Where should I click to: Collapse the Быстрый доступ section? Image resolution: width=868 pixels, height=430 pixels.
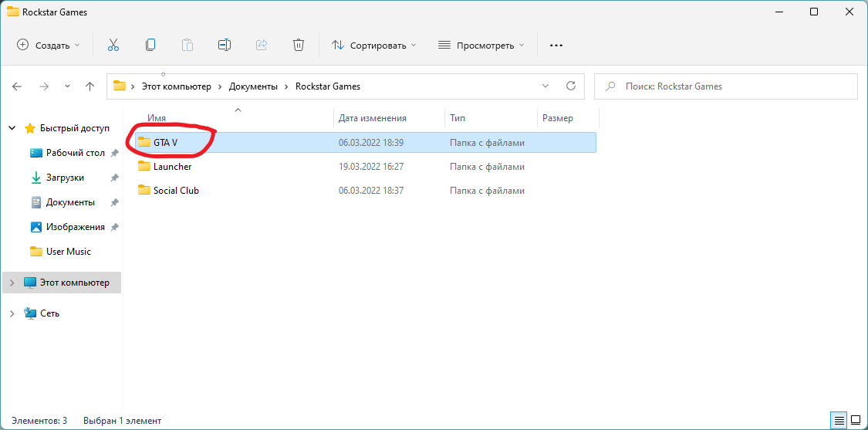click(12, 128)
